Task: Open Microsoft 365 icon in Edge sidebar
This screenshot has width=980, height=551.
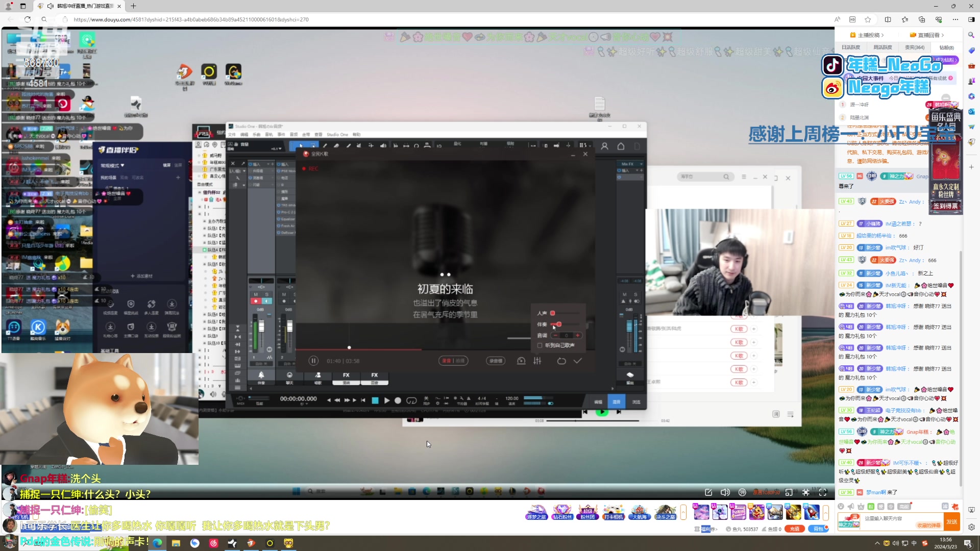Action: click(x=971, y=96)
